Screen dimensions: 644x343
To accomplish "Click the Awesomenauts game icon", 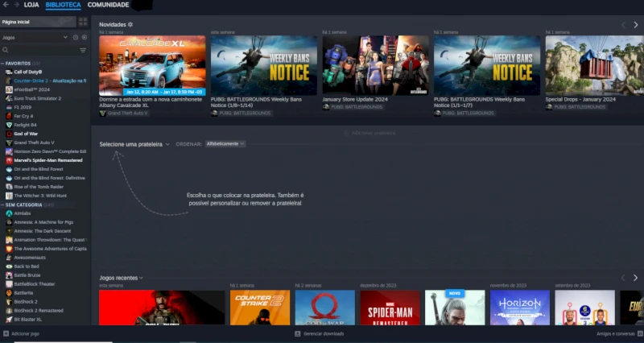I will 9,258.
